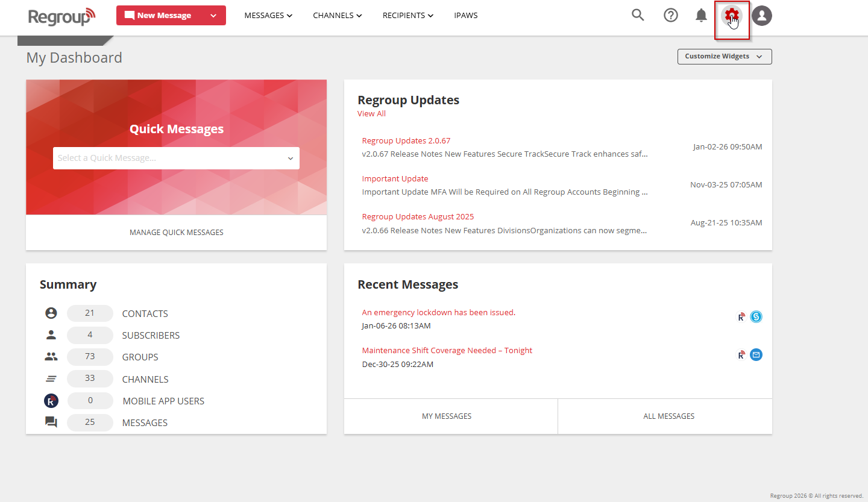Click the GROUPS label in Summary
Image resolution: width=868 pixels, height=502 pixels.
[140, 357]
